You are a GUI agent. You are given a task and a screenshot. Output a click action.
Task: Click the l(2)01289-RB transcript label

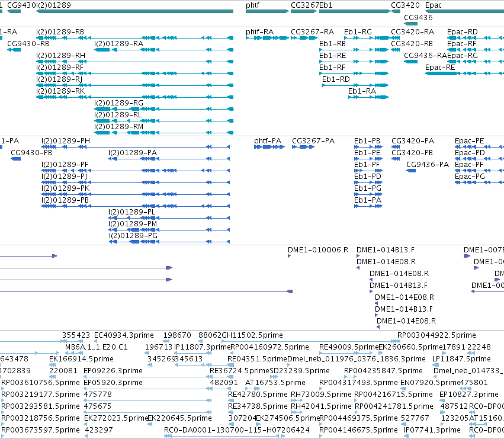pyautogui.click(x=60, y=32)
